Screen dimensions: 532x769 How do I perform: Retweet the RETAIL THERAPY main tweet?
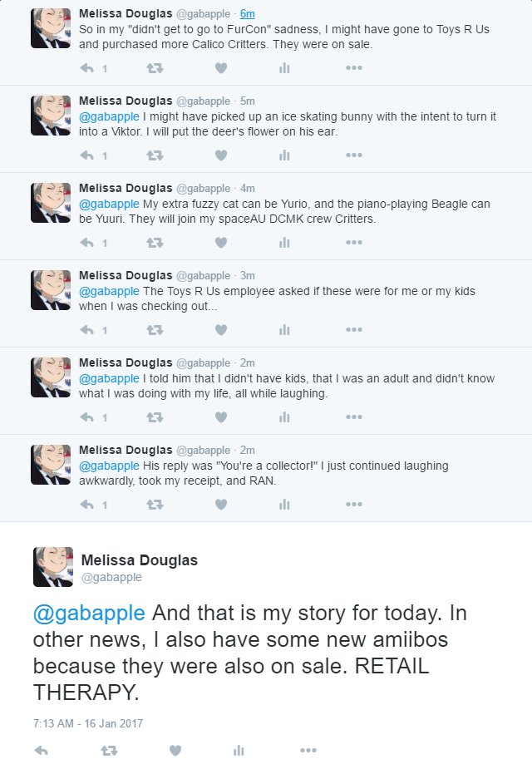pos(109,751)
